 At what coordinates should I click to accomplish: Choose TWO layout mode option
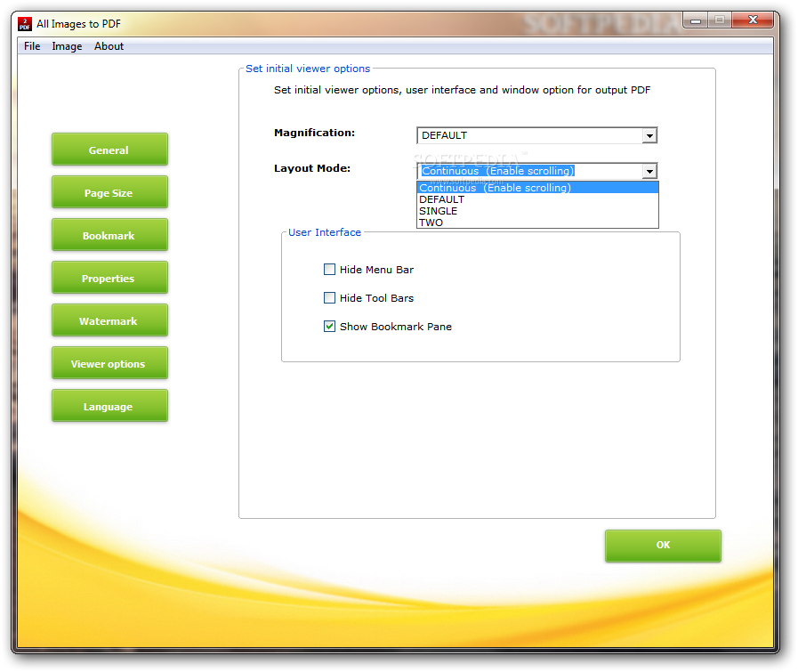click(x=537, y=223)
